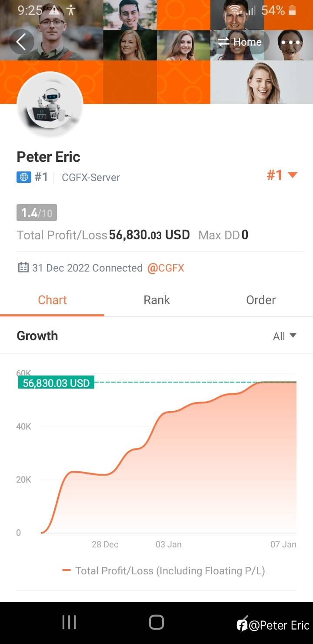Tap the Home switch button

pyautogui.click(x=240, y=42)
